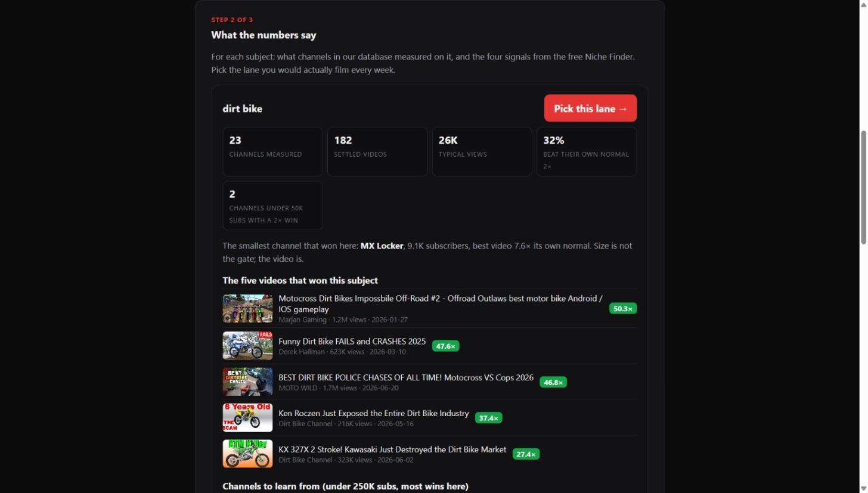Click the 182 Settled Videos stat card
868x493 pixels.
pyautogui.click(x=377, y=151)
